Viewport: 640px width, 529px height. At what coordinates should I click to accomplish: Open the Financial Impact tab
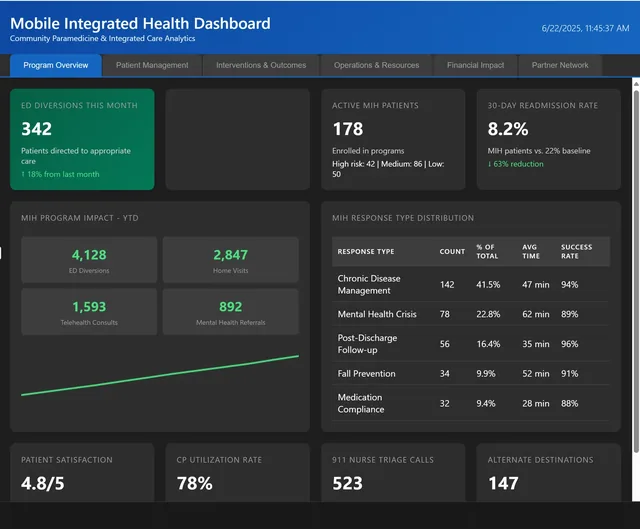[x=476, y=65]
